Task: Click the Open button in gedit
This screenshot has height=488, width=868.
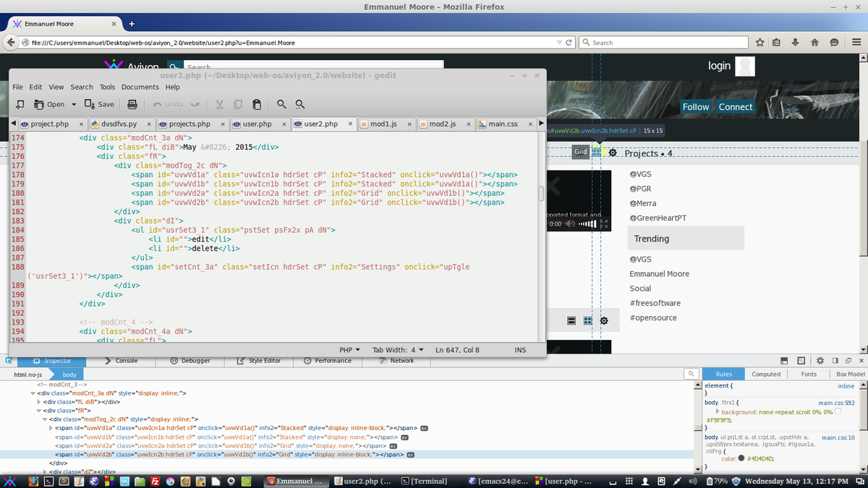Action: [49, 104]
